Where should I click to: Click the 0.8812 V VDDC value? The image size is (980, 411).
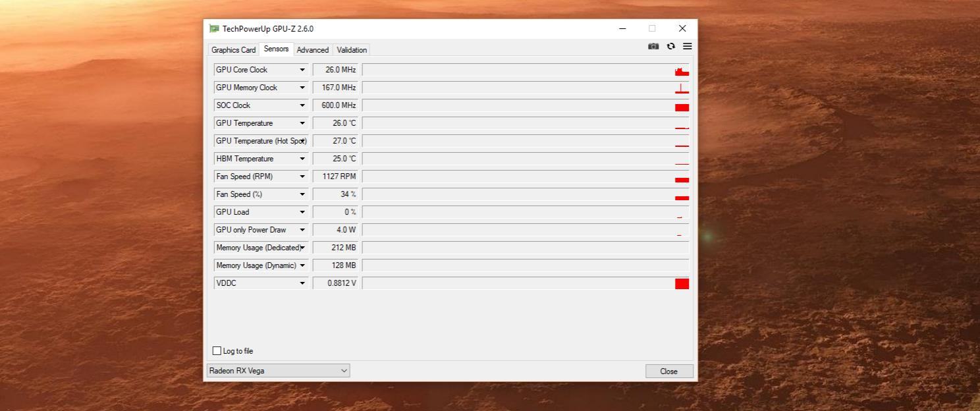tap(335, 283)
